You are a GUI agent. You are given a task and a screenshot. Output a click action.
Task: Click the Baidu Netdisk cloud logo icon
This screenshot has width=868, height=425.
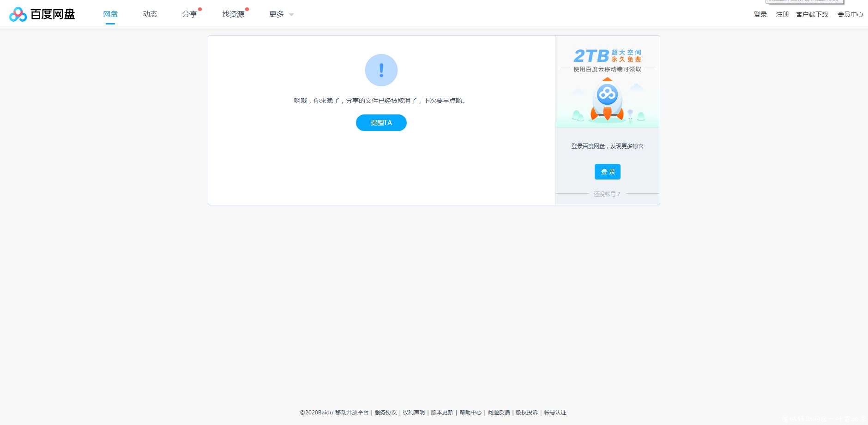(18, 14)
